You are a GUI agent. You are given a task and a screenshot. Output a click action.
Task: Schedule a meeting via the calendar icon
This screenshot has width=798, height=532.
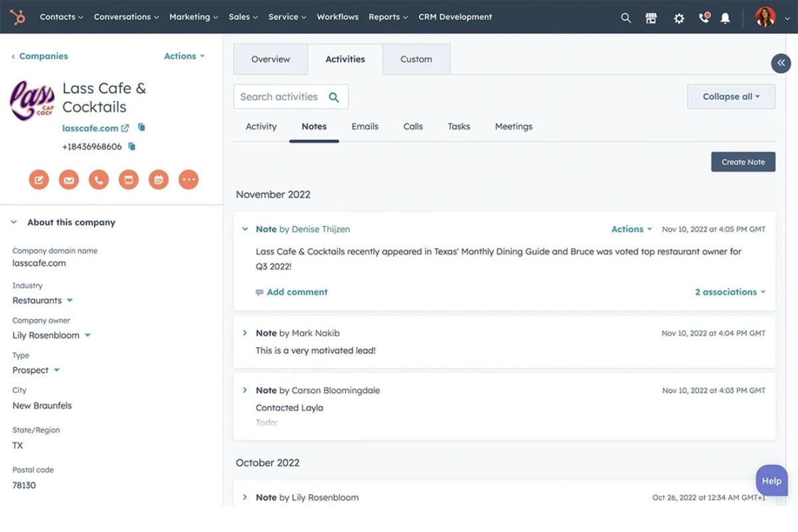158,179
